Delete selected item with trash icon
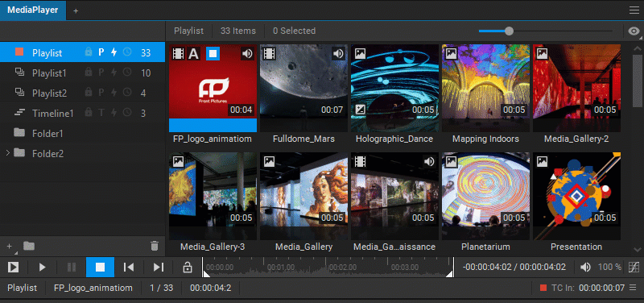644x303 pixels. click(155, 246)
